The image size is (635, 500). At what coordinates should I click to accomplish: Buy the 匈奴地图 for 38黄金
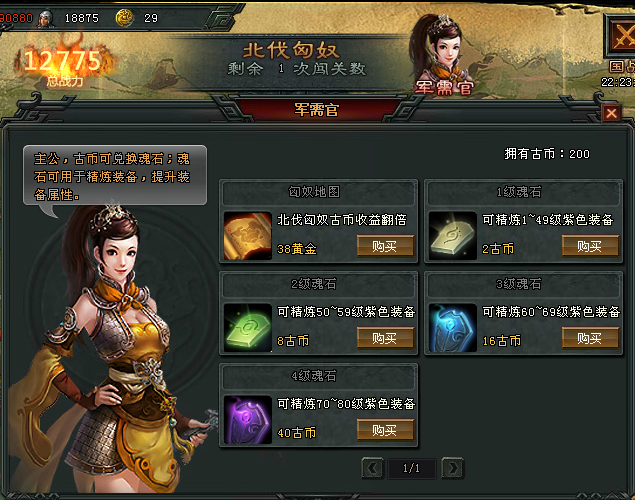point(385,246)
